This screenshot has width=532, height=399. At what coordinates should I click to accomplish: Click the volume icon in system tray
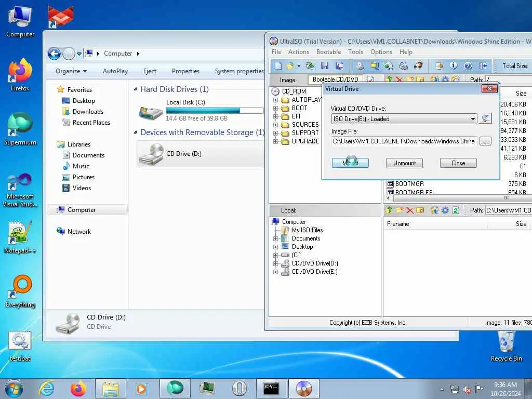pos(467,390)
